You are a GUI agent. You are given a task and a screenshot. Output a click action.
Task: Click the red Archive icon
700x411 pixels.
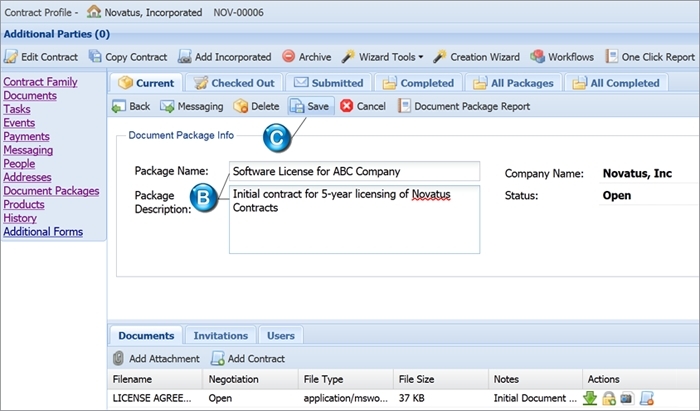point(289,56)
